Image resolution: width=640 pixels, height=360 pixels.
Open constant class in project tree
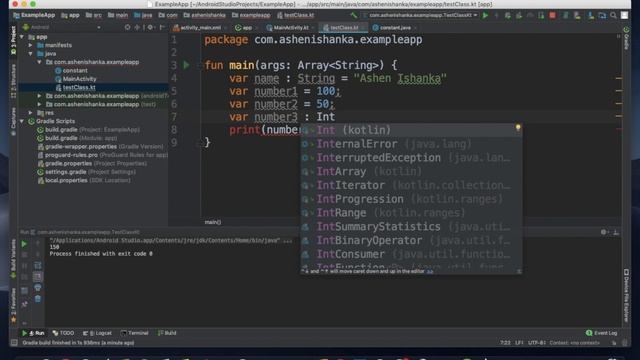(x=71, y=71)
